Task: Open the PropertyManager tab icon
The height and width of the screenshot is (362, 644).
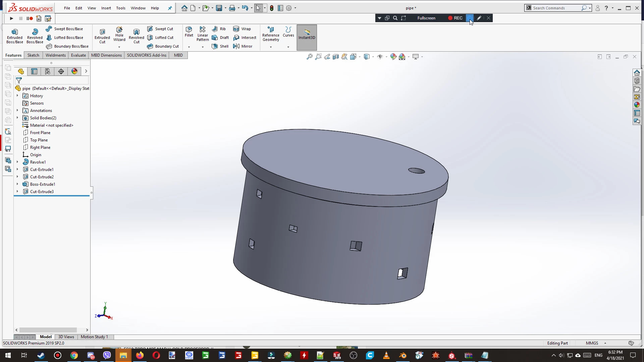Action: point(34,71)
